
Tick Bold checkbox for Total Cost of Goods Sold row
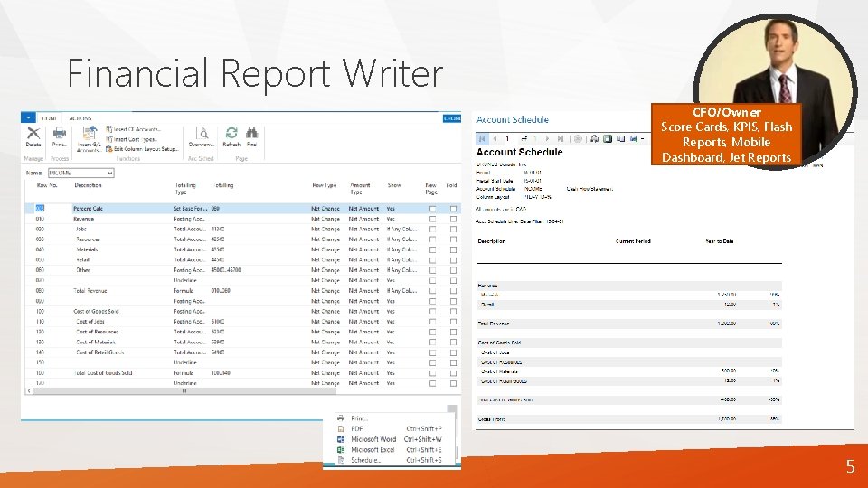click(x=453, y=373)
